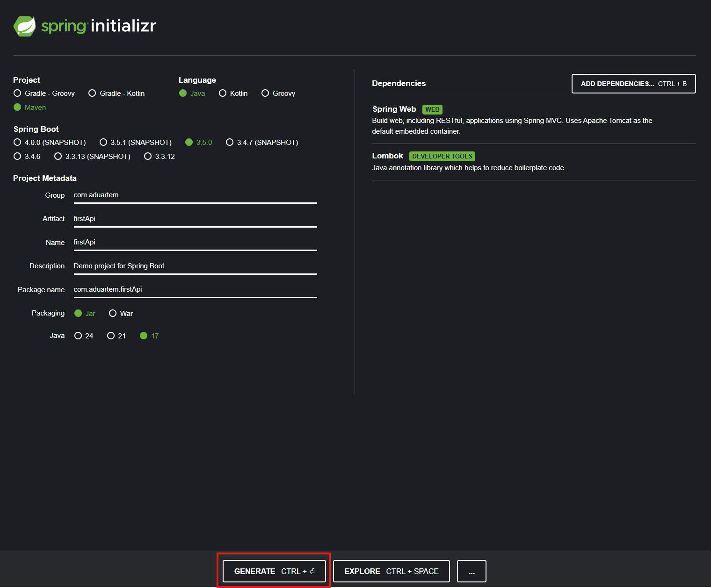Screen dimensions: 711x588
Task: Click the Spring Web description text
Action: pos(512,126)
